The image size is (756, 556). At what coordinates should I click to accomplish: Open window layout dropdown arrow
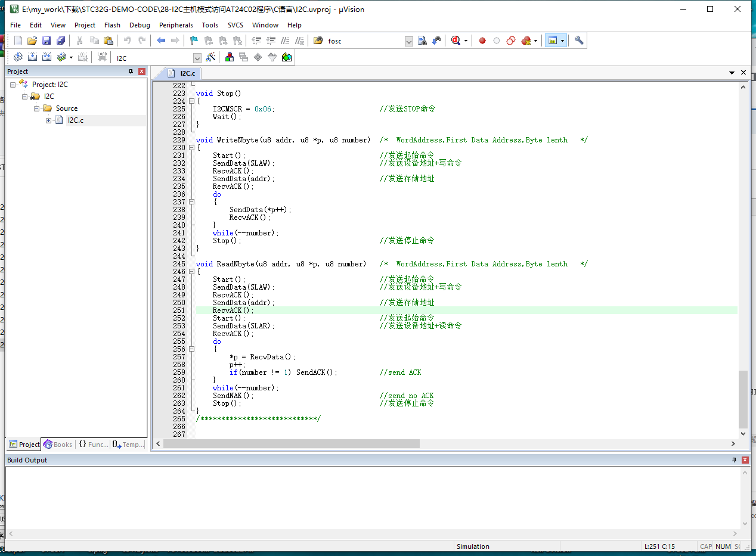[562, 41]
